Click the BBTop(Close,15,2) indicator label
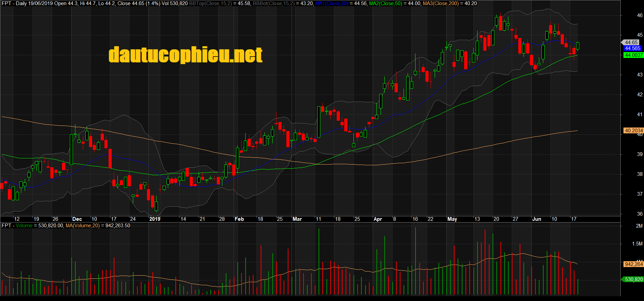 click(210, 3)
